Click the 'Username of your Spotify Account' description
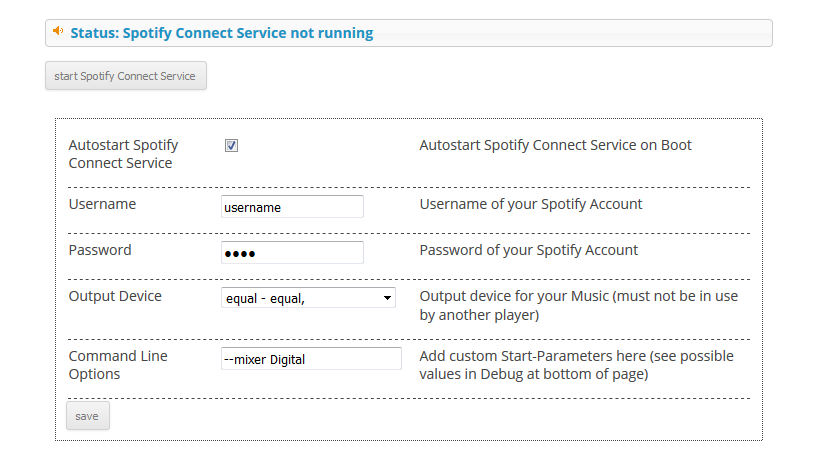The image size is (818, 460). pyautogui.click(x=531, y=204)
